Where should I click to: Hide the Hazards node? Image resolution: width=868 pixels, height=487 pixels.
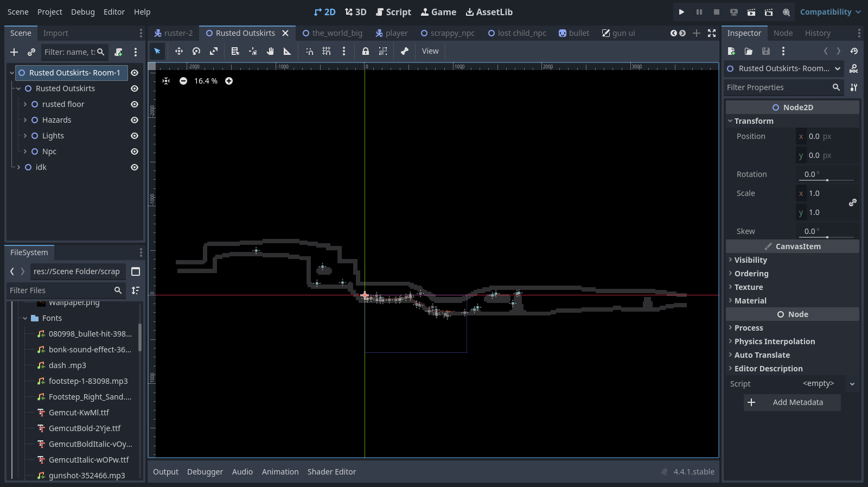(x=135, y=120)
